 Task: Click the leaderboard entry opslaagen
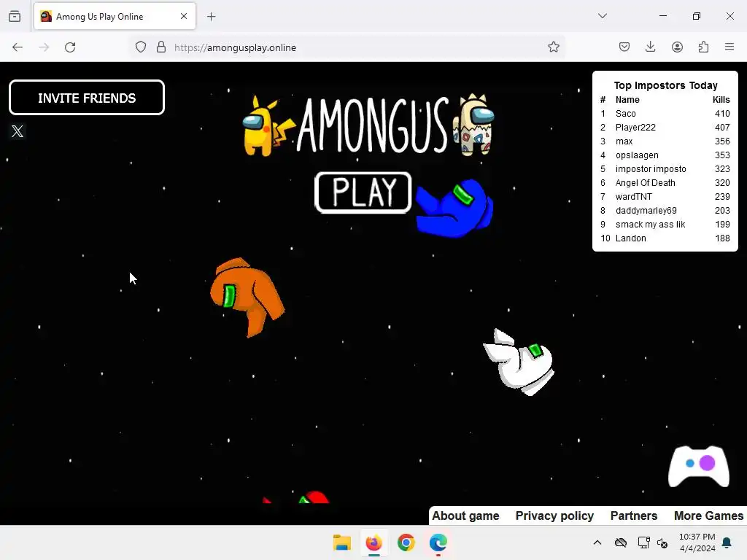tap(637, 155)
